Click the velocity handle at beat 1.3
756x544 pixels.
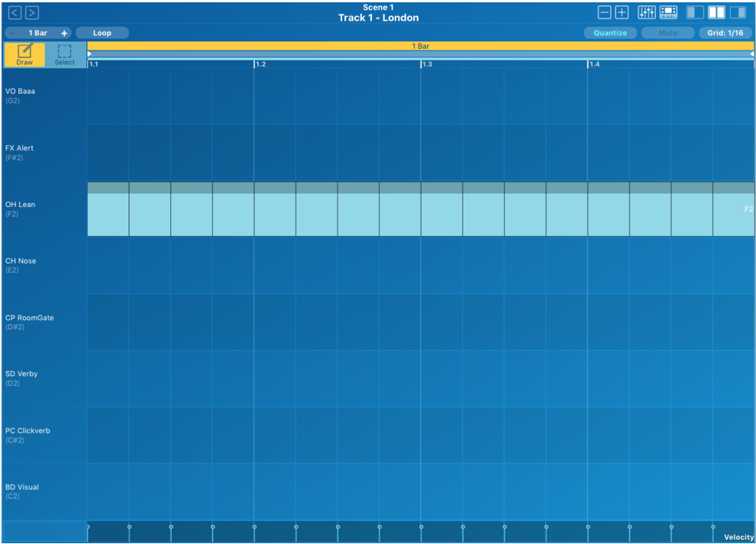[x=422, y=526]
